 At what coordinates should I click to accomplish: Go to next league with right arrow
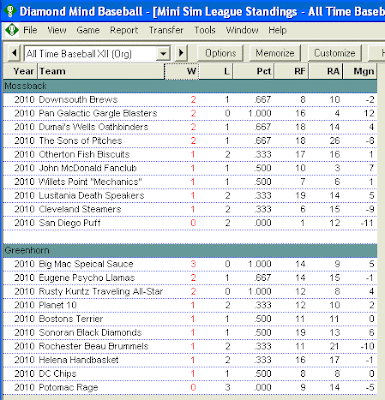pos(181,53)
